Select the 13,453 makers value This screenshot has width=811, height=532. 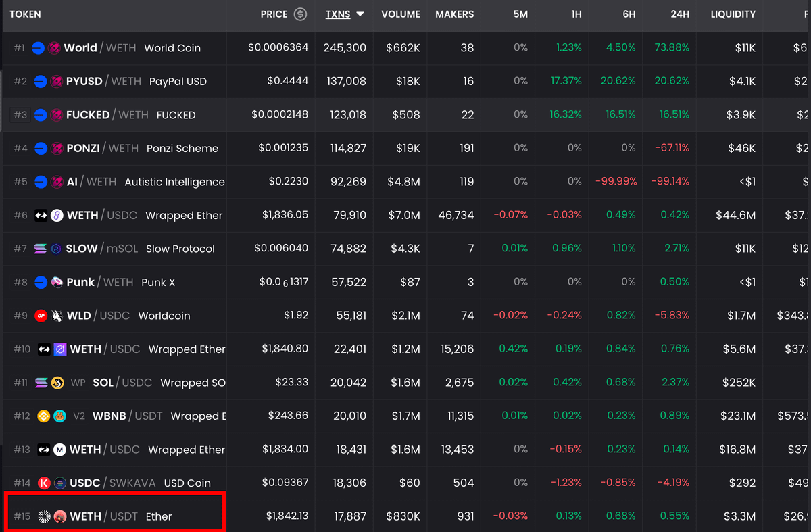coord(456,450)
